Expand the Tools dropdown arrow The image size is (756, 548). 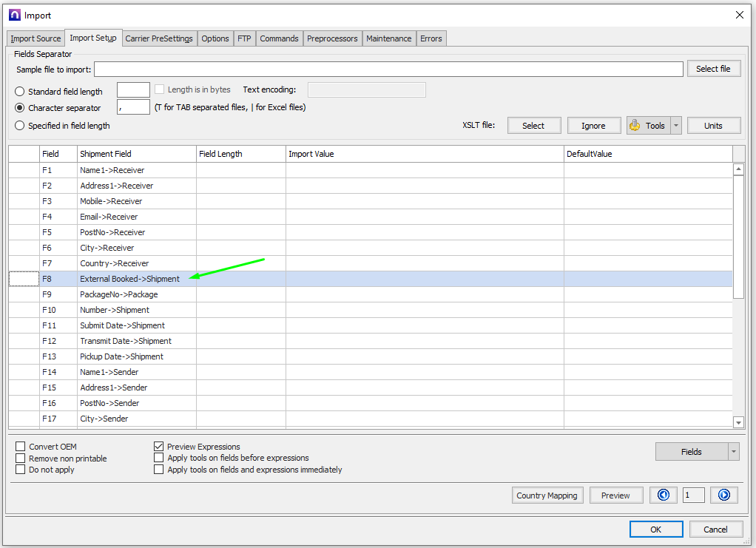[676, 126]
